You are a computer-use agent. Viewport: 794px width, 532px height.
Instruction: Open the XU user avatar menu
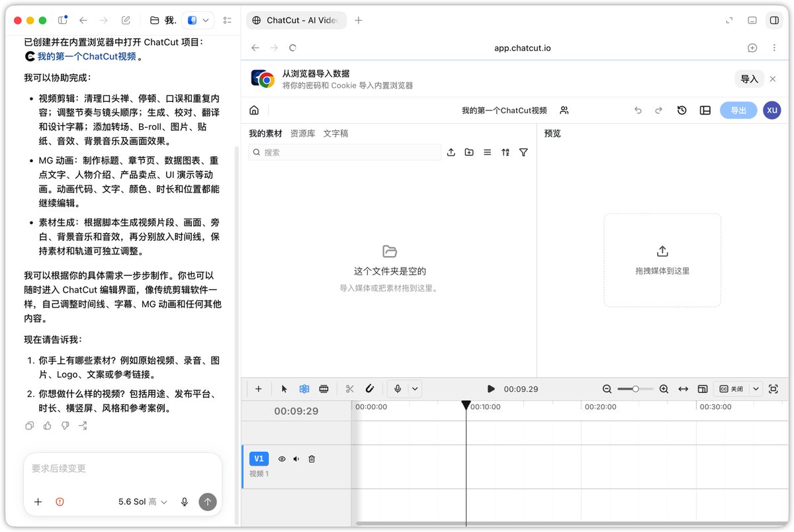click(x=772, y=110)
